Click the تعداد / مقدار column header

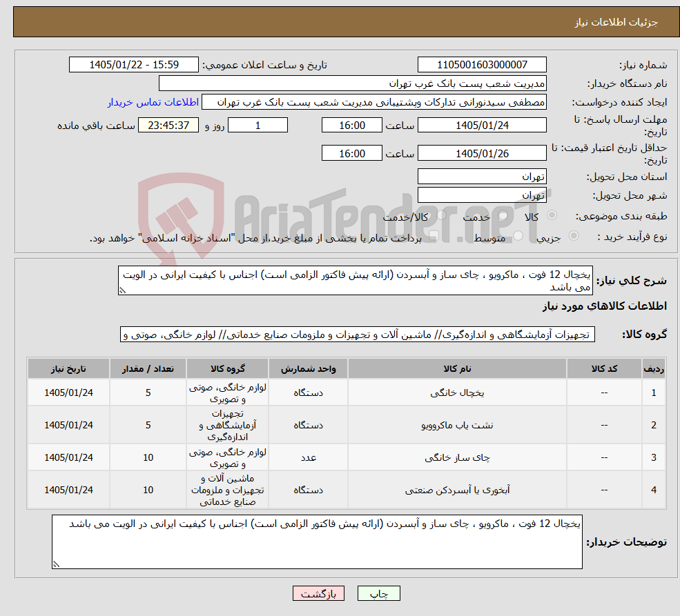148,368
